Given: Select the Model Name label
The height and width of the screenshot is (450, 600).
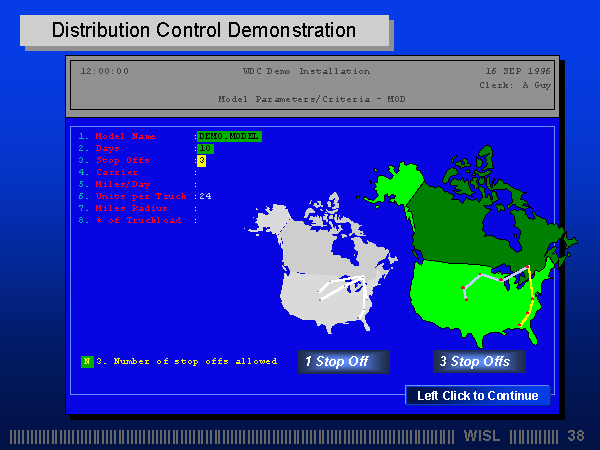Looking at the screenshot, I should tap(125, 136).
